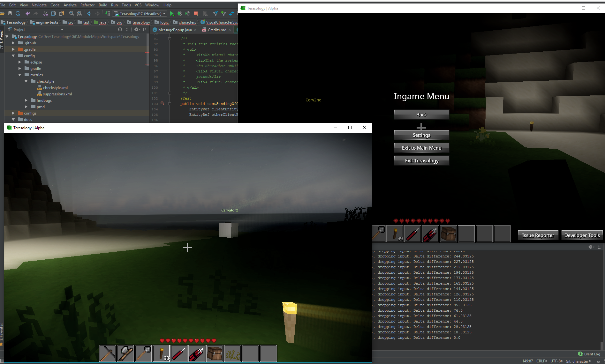Run TerasologyPC with green play icon
605x364 pixels.
[172, 13]
